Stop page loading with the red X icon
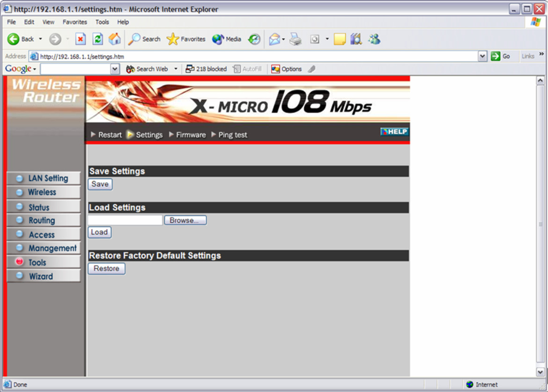Viewport: 548px width, 392px height. pyautogui.click(x=81, y=39)
